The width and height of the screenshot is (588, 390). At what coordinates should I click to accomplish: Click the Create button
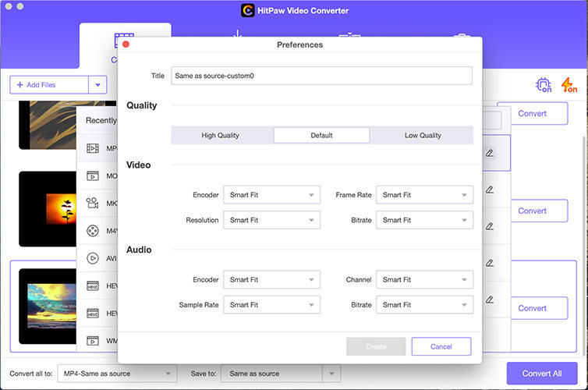click(376, 346)
